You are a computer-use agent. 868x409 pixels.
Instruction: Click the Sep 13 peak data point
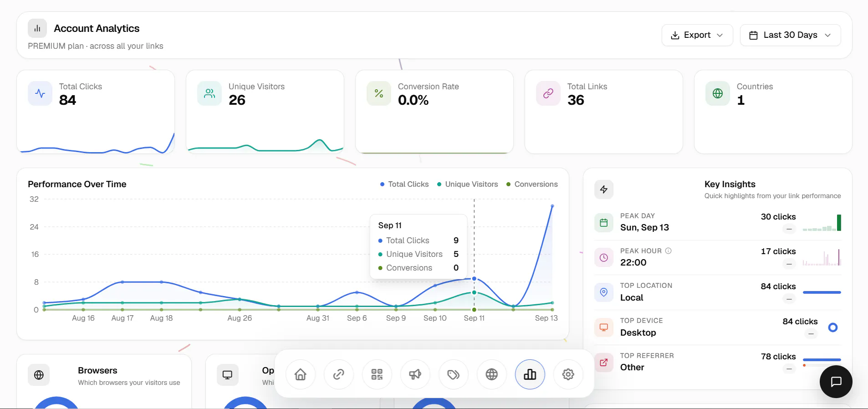point(552,206)
